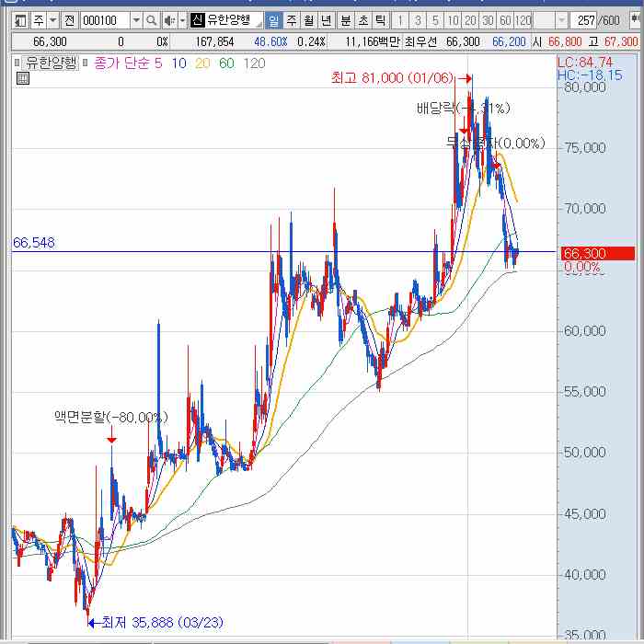Choose the 1 interval button

(400, 20)
